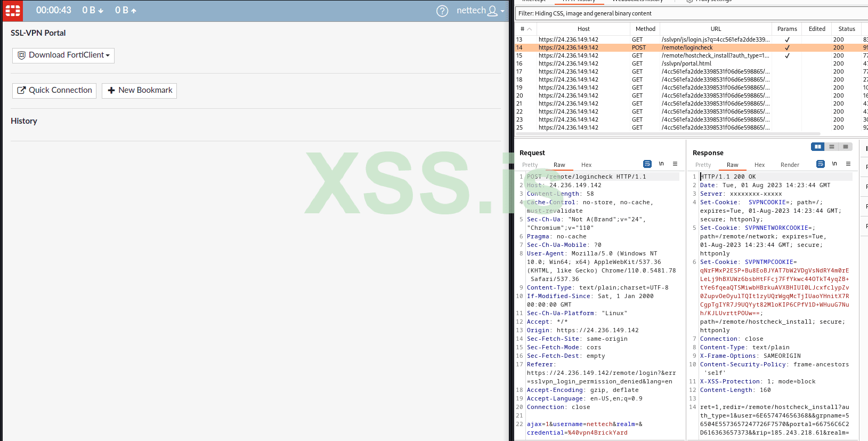The width and height of the screenshot is (868, 441).
Task: Sort HTTP history by the # column
Action: coord(526,29)
